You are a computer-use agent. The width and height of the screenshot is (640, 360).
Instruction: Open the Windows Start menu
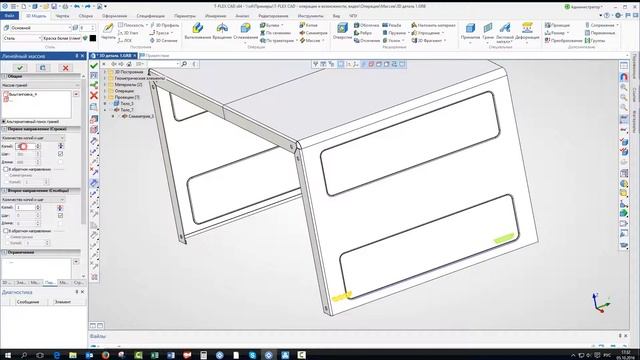8,355
